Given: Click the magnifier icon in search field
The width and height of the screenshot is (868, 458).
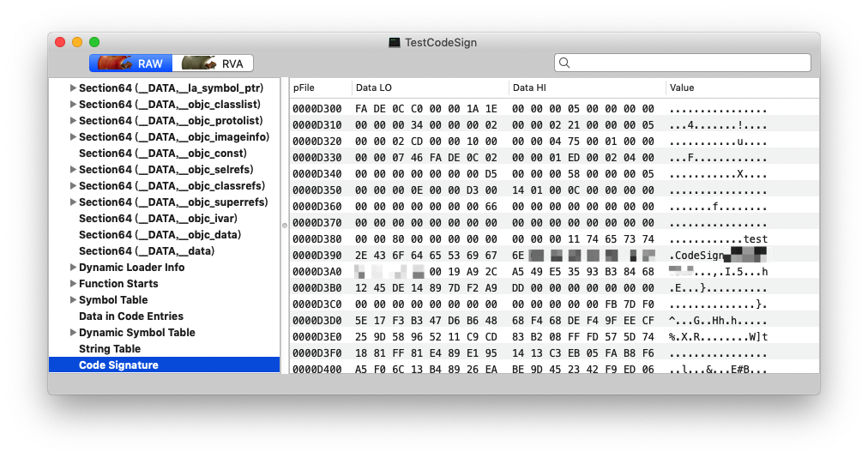Looking at the screenshot, I should tap(564, 63).
